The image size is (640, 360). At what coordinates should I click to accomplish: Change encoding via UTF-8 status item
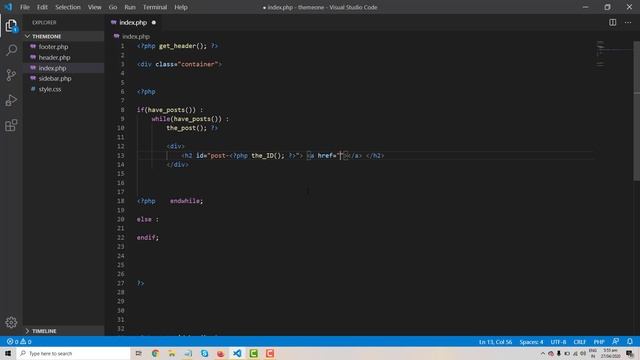(558, 342)
